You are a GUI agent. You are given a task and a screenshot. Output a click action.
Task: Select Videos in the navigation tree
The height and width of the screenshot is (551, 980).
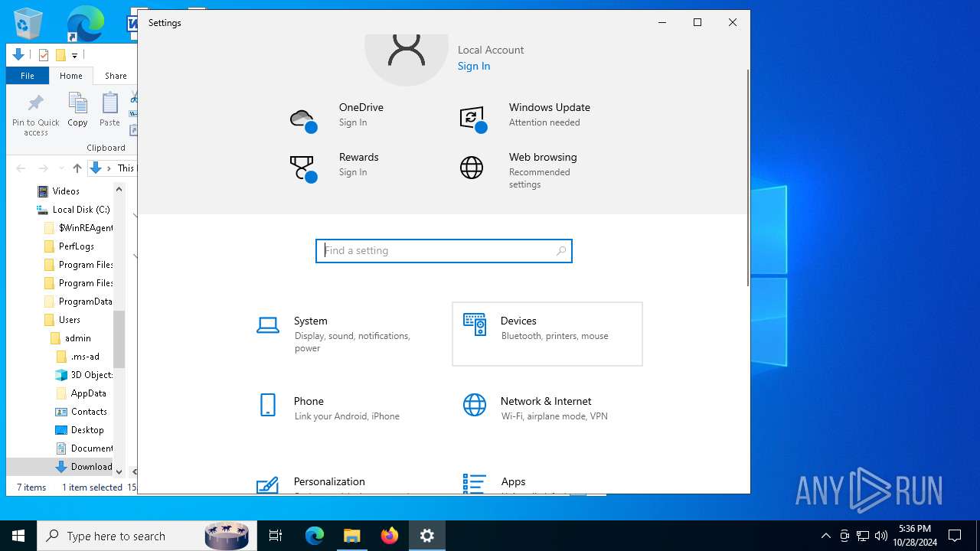[66, 191]
